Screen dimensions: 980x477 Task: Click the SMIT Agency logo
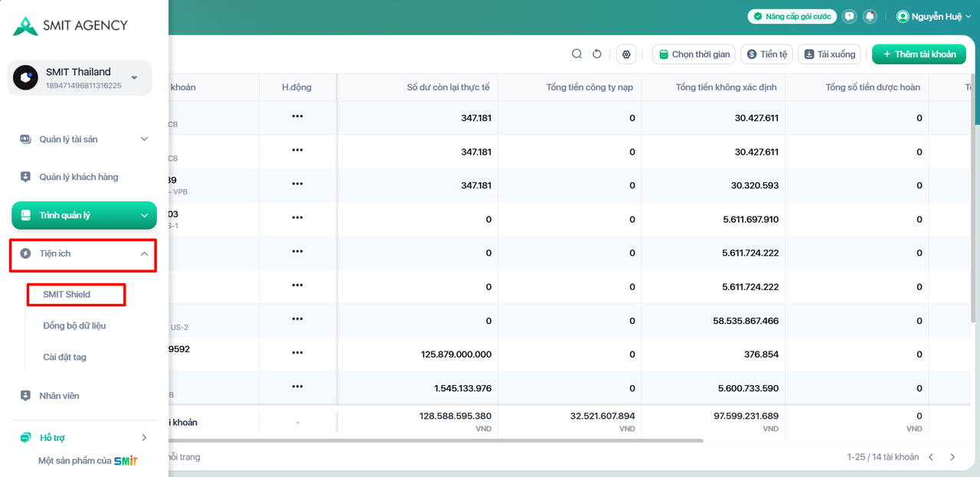click(70, 25)
